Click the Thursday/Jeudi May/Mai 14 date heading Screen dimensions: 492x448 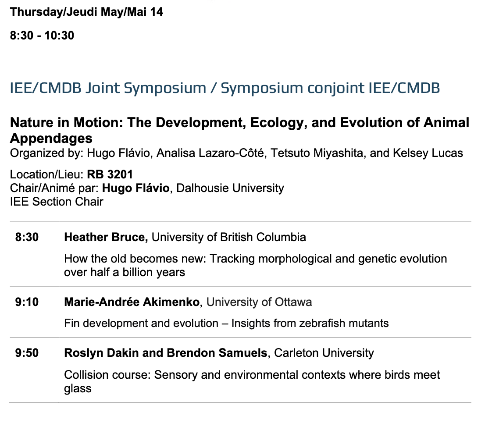click(x=86, y=12)
